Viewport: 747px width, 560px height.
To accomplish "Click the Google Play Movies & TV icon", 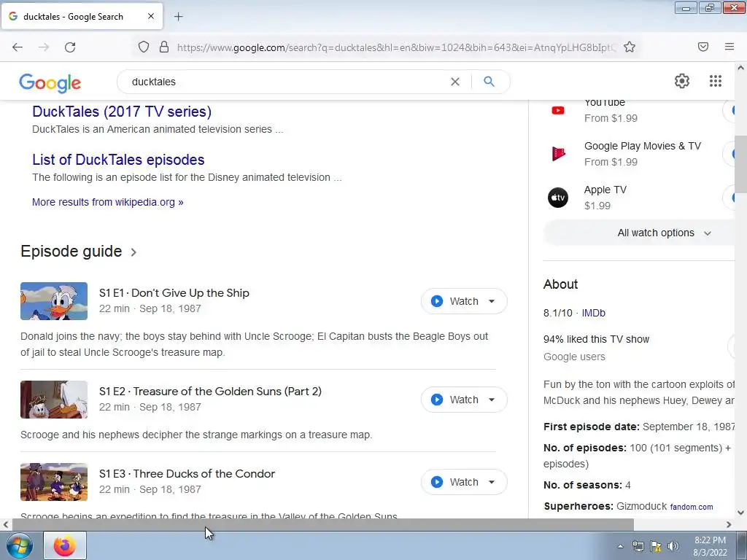I will click(x=558, y=154).
